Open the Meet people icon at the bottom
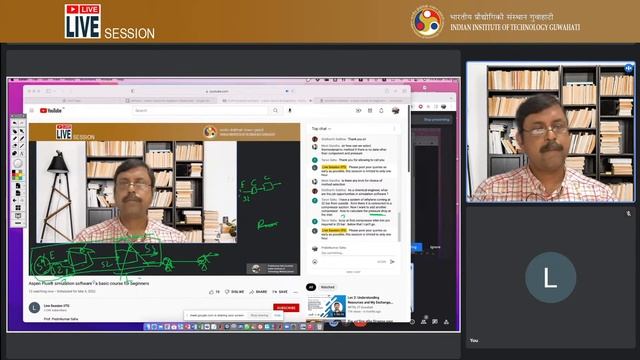640x360 pixels. click(424, 322)
